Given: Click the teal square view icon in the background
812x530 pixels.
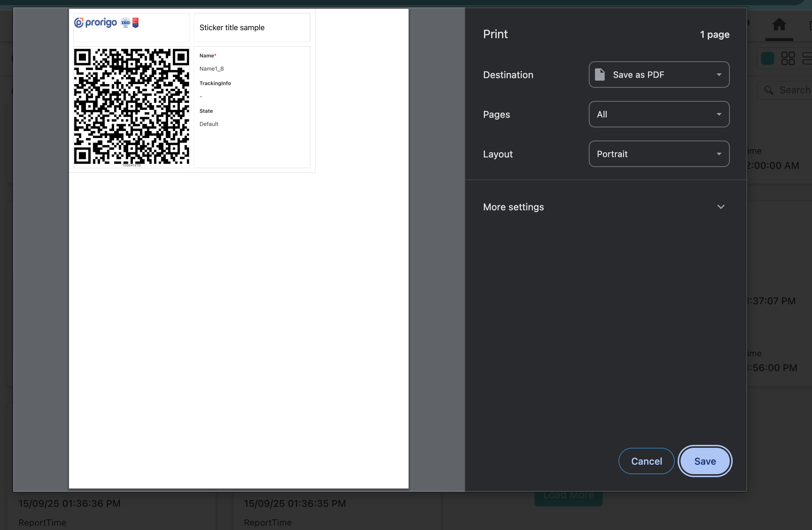Looking at the screenshot, I should point(767,58).
